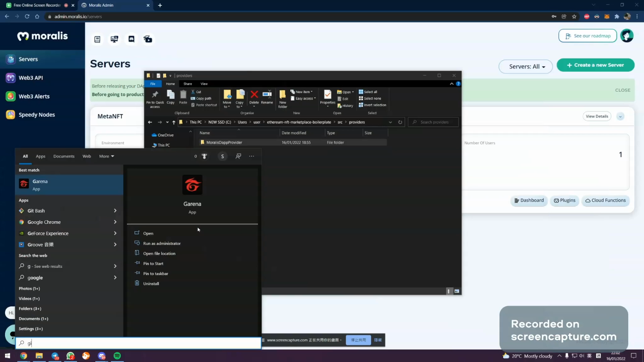The width and height of the screenshot is (644, 362).
Task: Open the Share tab in Explorer
Action: pyautogui.click(x=187, y=84)
